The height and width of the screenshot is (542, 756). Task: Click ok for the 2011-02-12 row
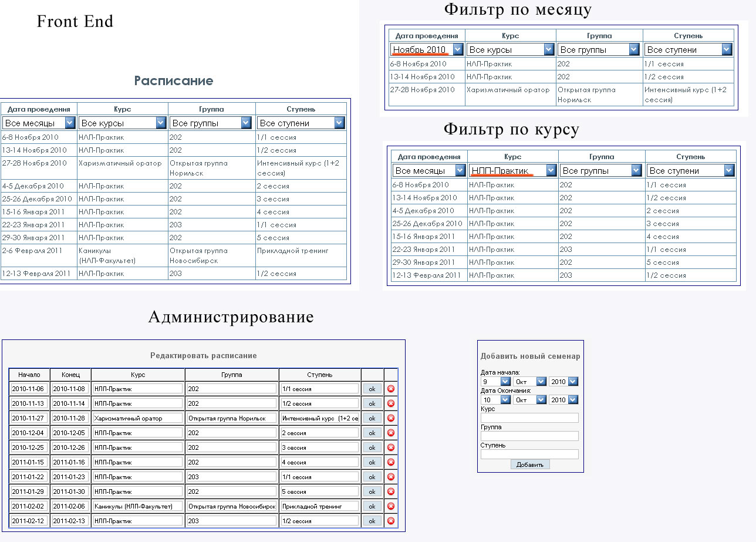(372, 521)
